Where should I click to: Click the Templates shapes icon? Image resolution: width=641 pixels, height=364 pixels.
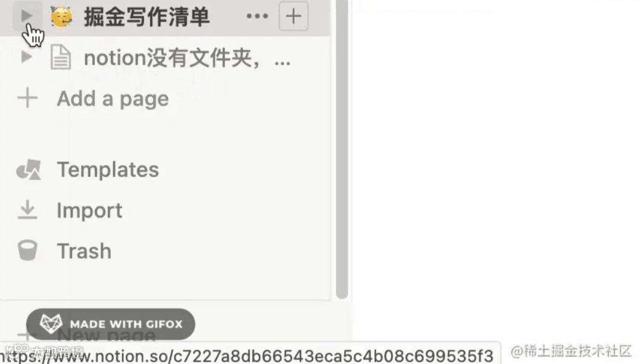28,169
